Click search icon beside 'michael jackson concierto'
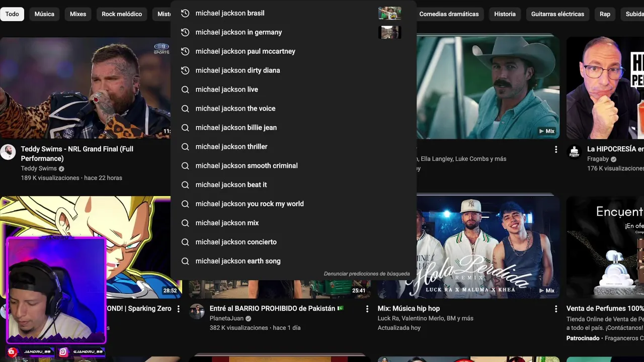This screenshot has width=644, height=362. pos(185,242)
